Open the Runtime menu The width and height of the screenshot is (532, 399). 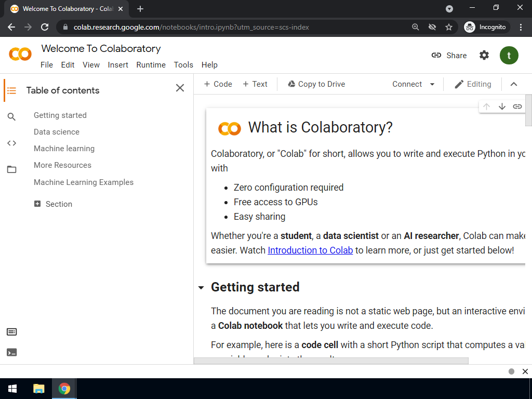coord(151,65)
